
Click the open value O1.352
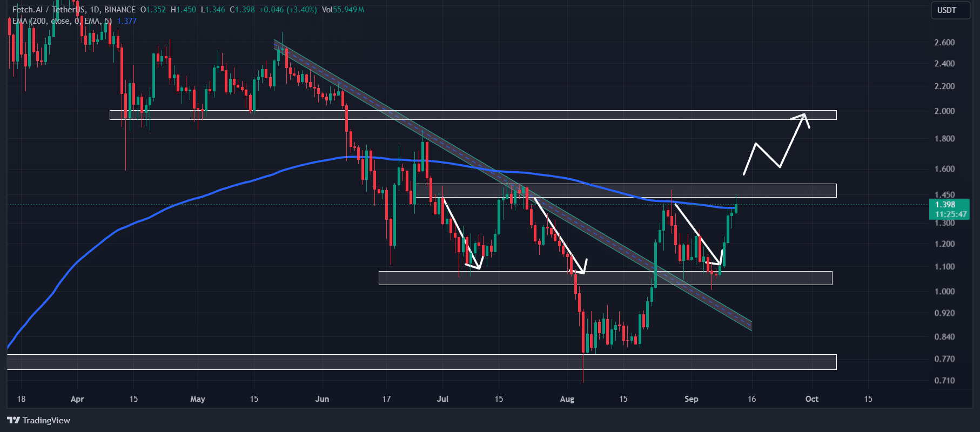tap(153, 10)
